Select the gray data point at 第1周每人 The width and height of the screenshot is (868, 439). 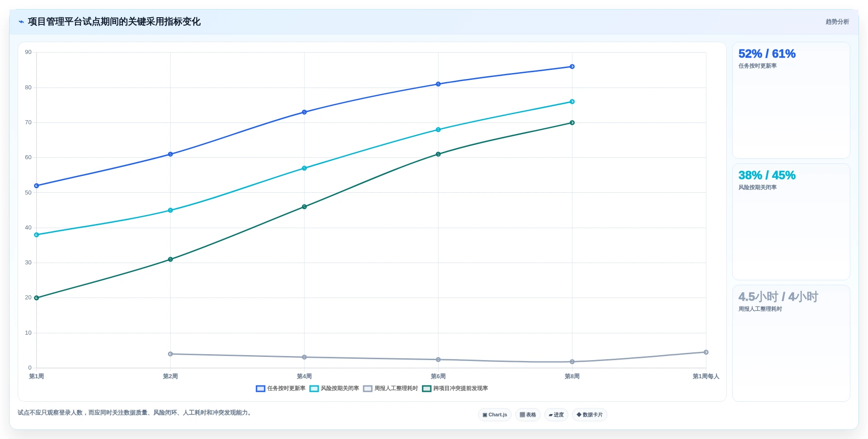click(x=706, y=352)
